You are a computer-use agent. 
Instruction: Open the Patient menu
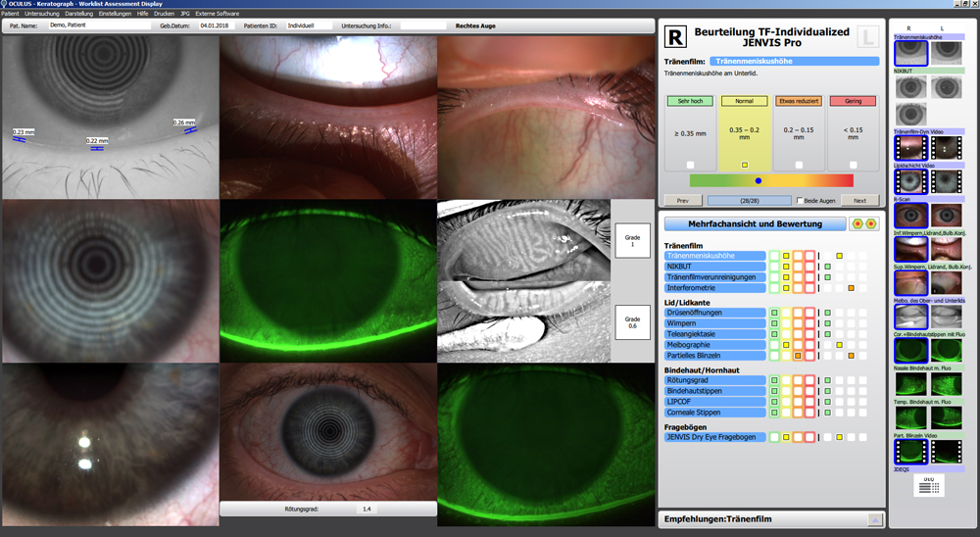tap(11, 14)
